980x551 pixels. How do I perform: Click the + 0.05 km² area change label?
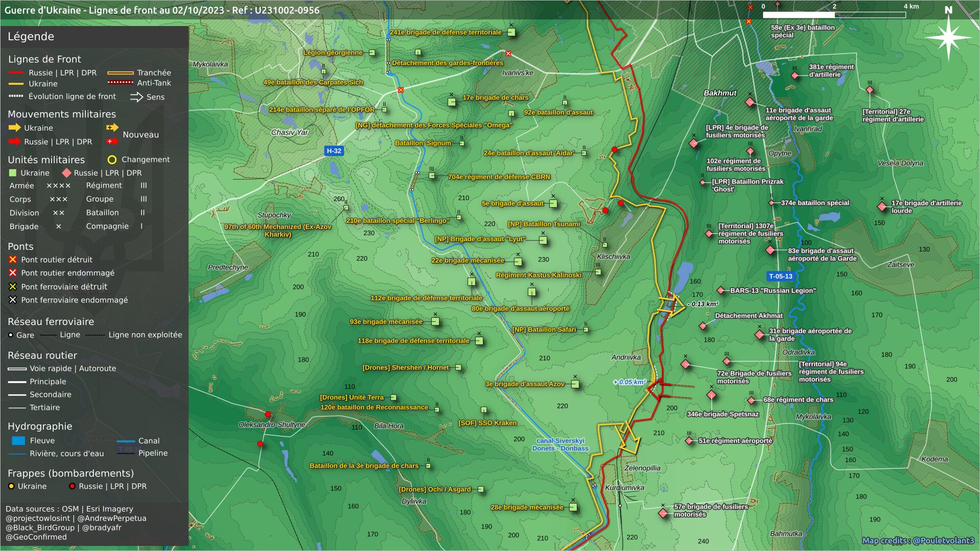click(630, 382)
